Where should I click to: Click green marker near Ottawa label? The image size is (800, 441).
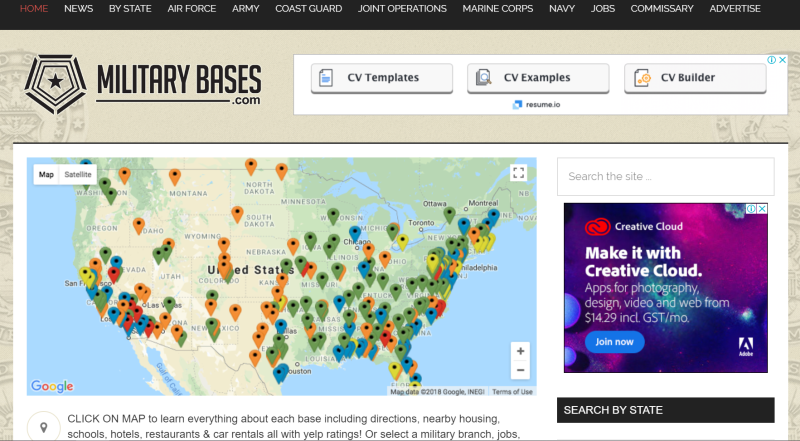coord(449,215)
